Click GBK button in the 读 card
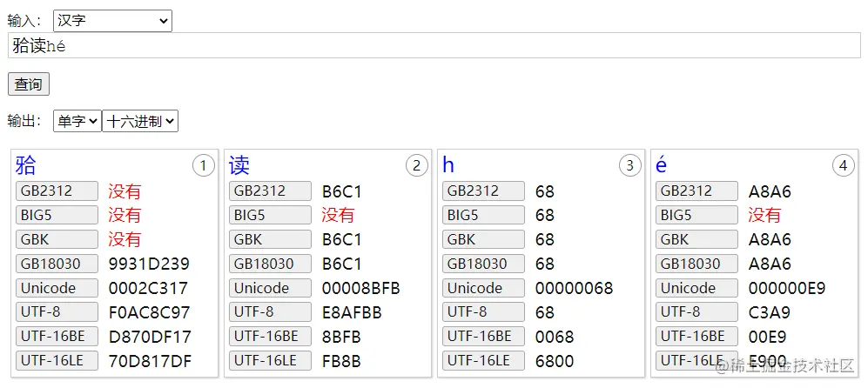Viewport: 868px width, 388px height. (270, 239)
